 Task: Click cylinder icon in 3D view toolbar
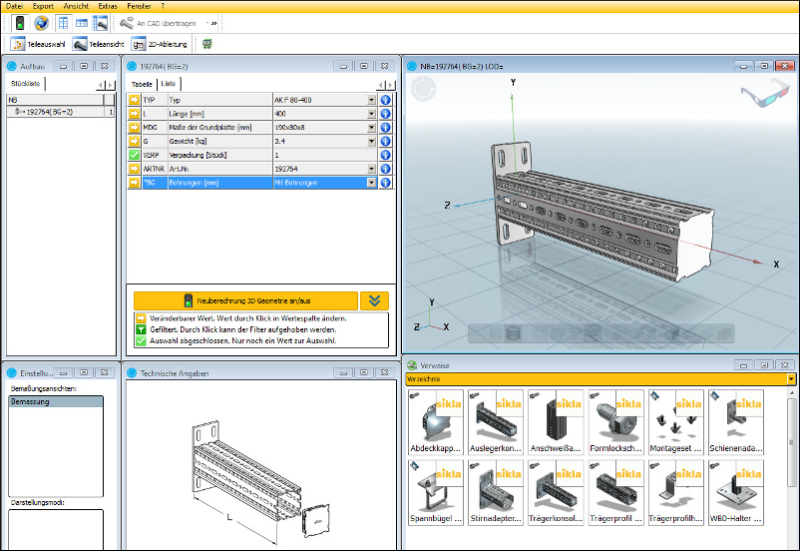pos(514,334)
